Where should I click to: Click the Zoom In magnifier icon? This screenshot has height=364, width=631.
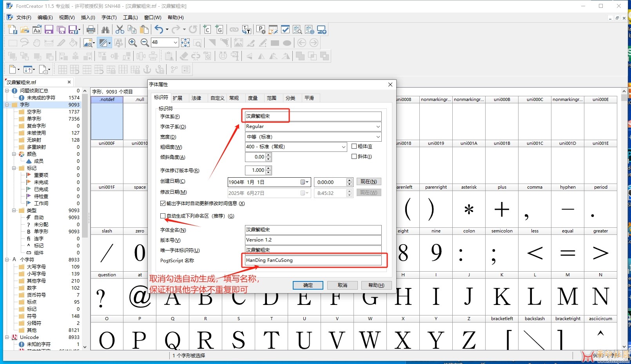pos(132,43)
